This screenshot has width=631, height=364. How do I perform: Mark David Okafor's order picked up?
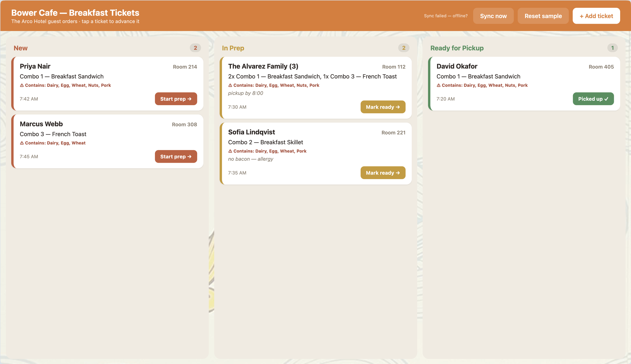click(x=593, y=99)
